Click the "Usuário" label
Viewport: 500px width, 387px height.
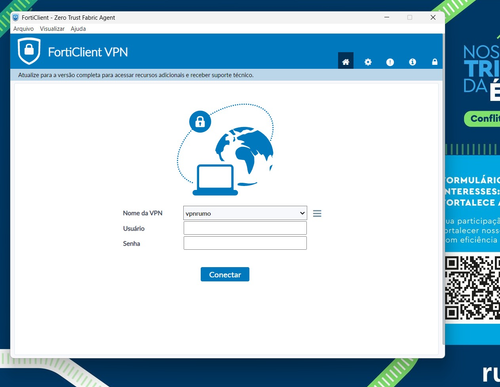[134, 228]
